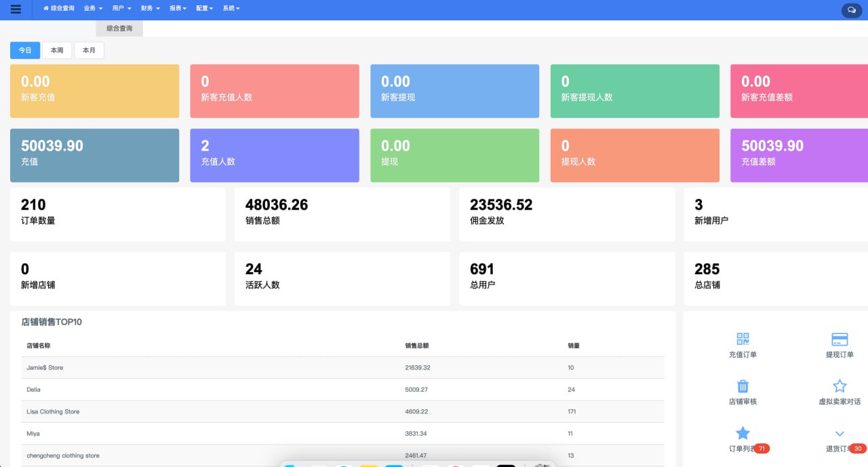Image resolution: width=868 pixels, height=467 pixels.
Task: Toggle the sidebar with the hamburger icon
Action: click(x=14, y=9)
